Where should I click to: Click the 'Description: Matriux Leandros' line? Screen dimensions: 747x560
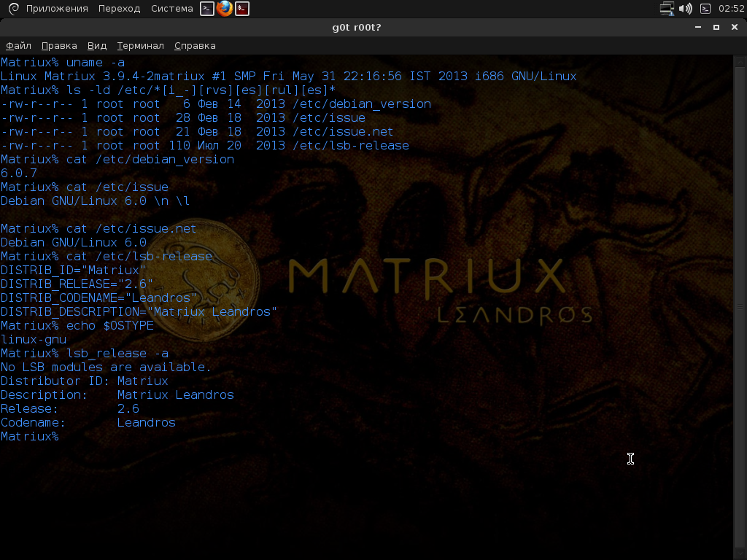(117, 394)
